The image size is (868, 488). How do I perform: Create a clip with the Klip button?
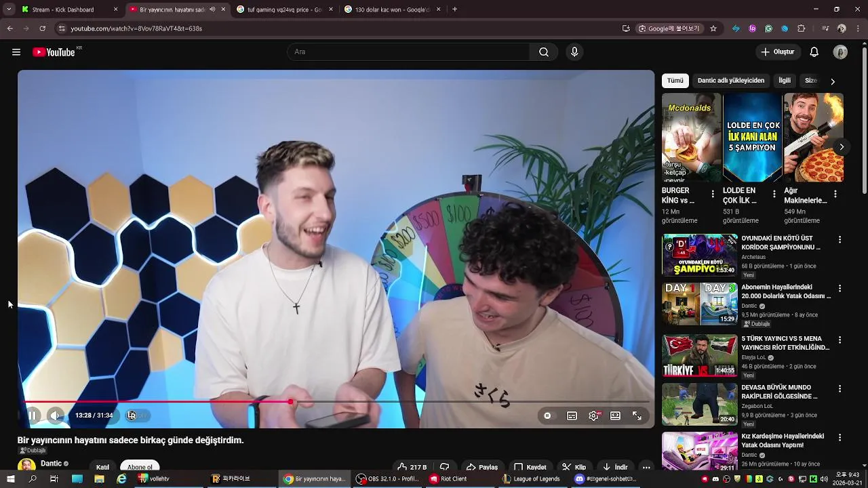tap(574, 467)
